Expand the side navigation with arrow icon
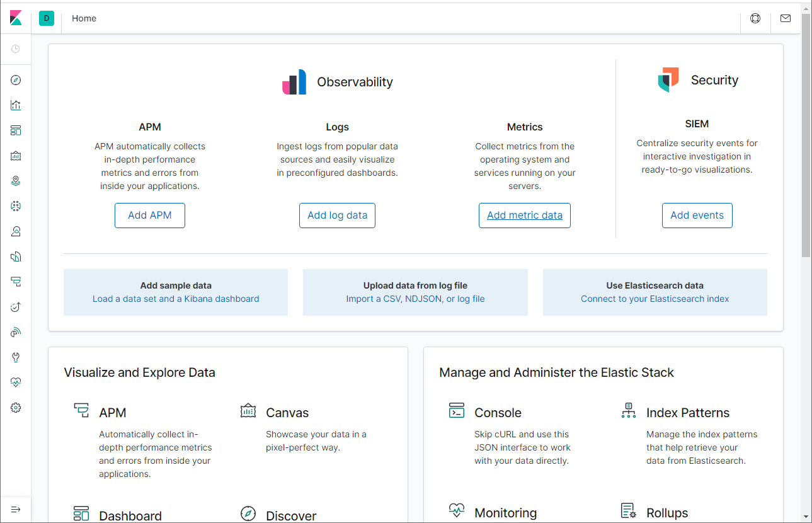This screenshot has height=523, width=812. [16, 509]
